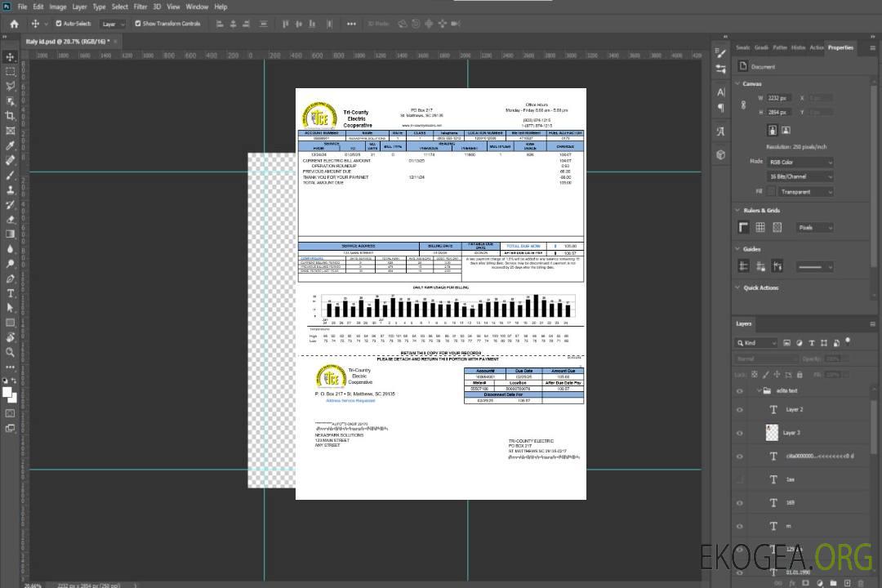This screenshot has width=882, height=588.
Task: Click the canvas width input field
Action: (x=779, y=98)
